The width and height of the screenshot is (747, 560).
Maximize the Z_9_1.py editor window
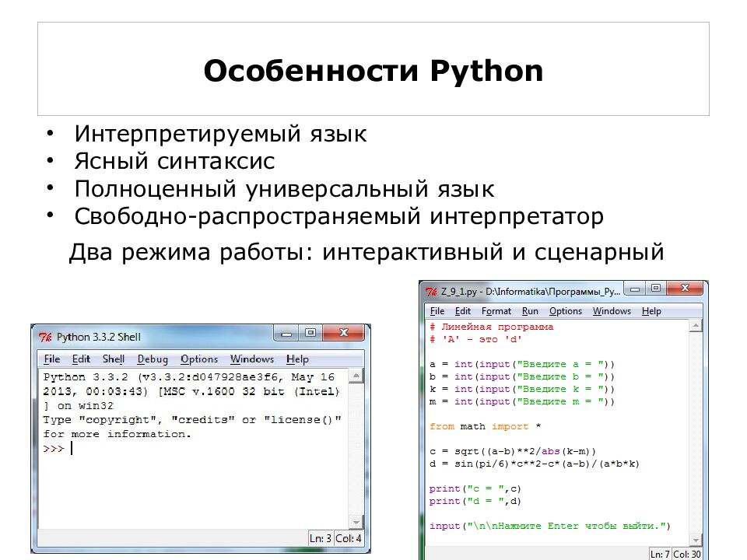(655, 289)
